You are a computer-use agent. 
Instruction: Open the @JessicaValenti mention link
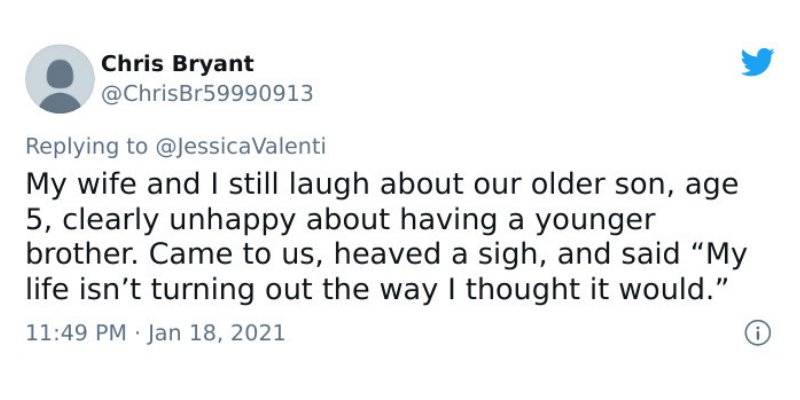[239, 146]
